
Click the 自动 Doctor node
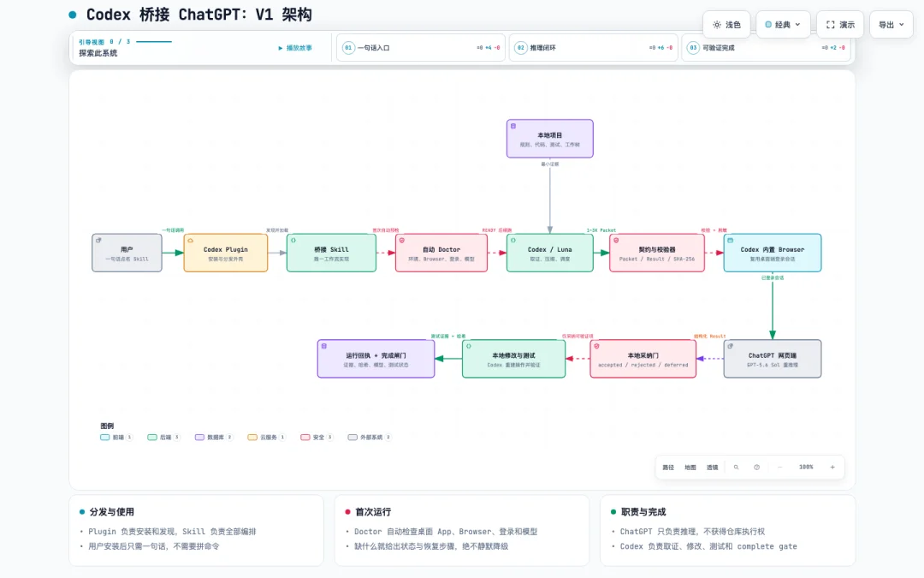(441, 253)
